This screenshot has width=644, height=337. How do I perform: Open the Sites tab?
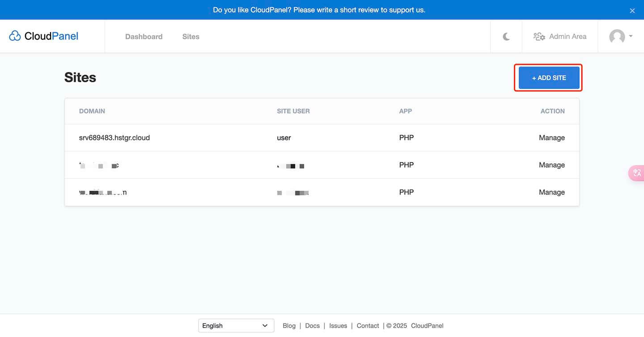click(x=191, y=37)
